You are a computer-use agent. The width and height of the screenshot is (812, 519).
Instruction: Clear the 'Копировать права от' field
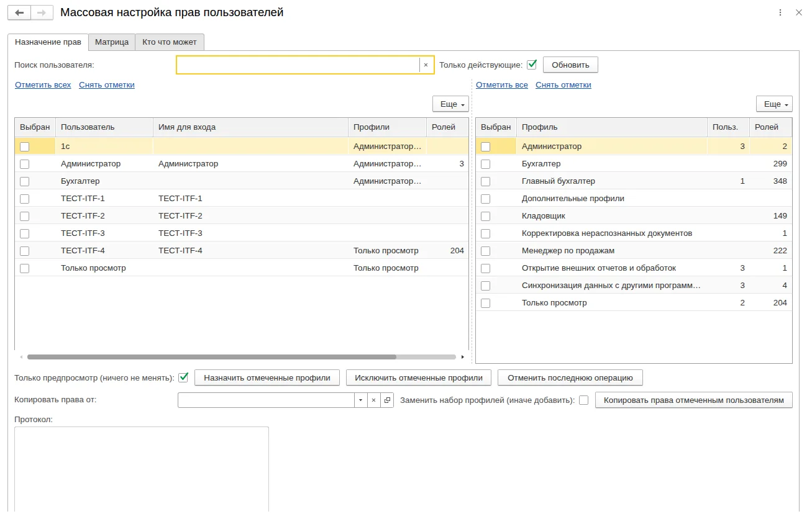[x=373, y=400]
